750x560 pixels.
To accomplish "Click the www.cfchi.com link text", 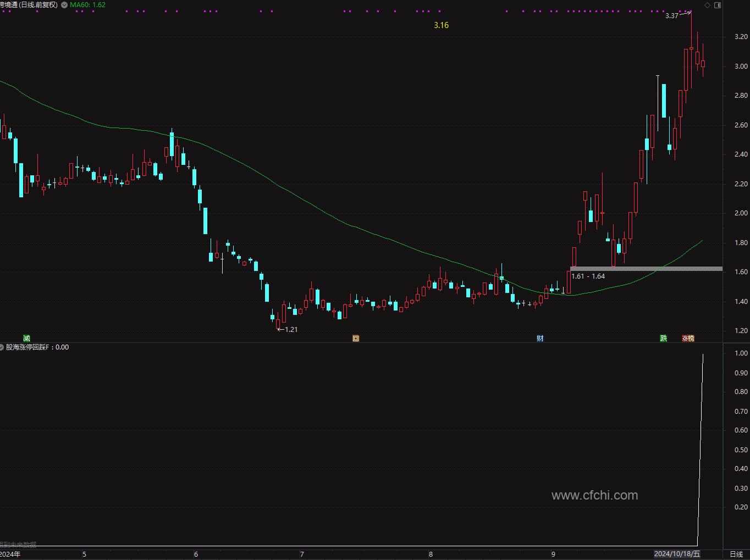I will 594,495.
